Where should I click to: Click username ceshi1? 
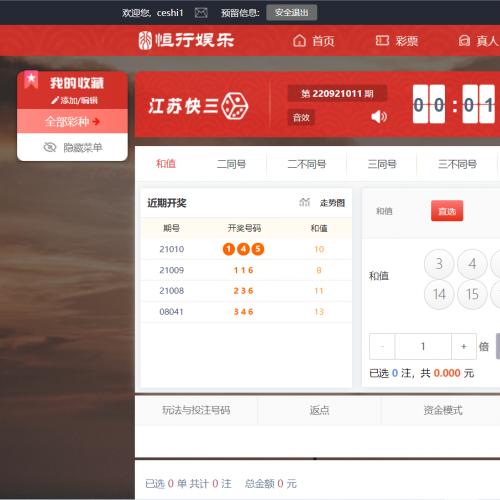170,13
